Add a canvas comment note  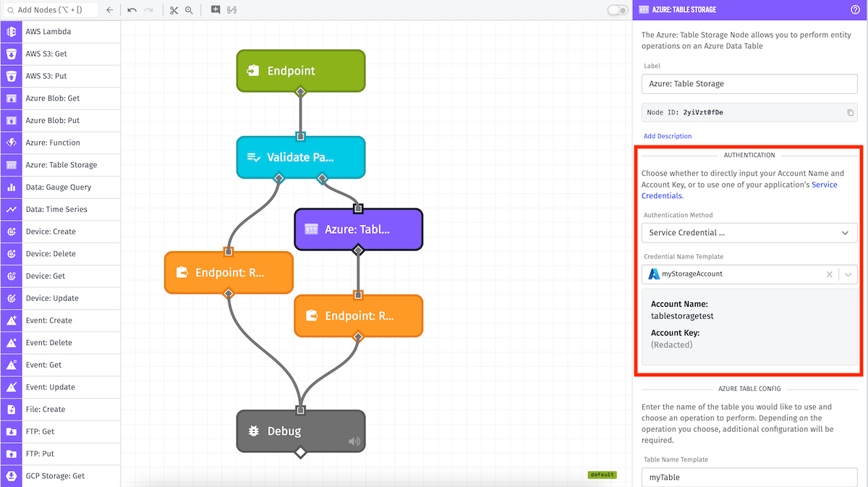pos(216,10)
